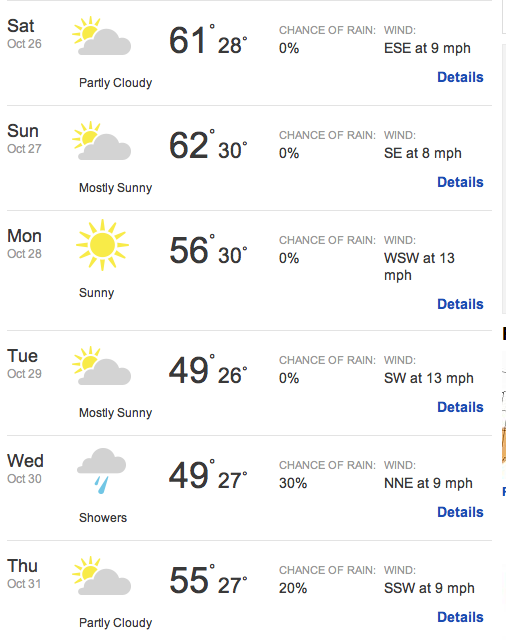Viewport: 506px width, 640px height.
Task: Click Thursday's SSW at 9 mph wind
Action: coord(429,588)
